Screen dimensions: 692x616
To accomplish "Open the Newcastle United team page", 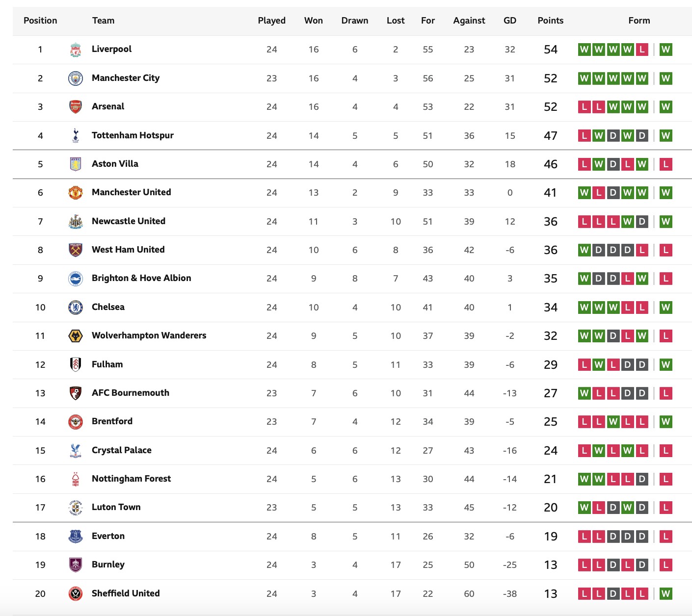I will click(129, 221).
